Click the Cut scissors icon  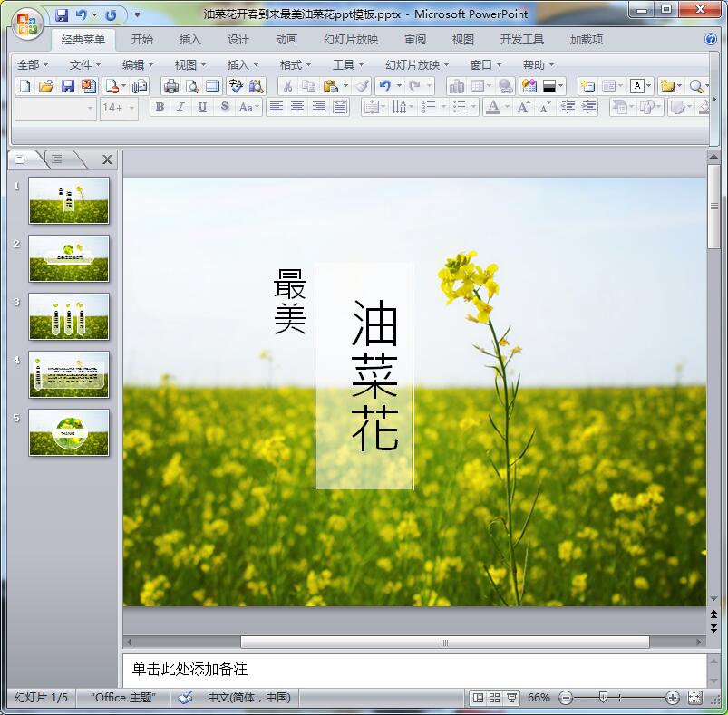[286, 86]
